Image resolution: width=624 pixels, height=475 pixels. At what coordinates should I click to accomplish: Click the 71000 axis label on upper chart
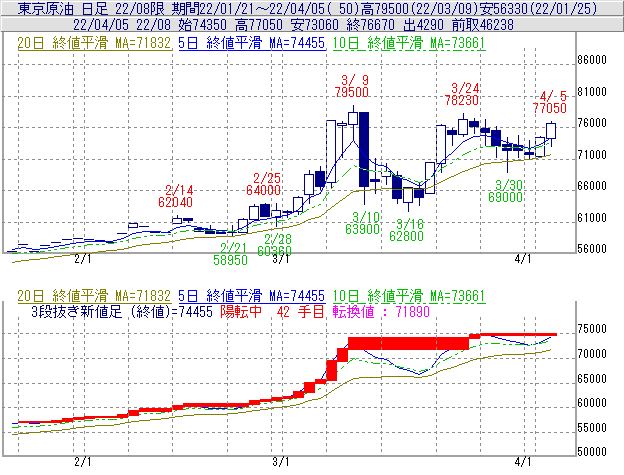tap(592, 155)
